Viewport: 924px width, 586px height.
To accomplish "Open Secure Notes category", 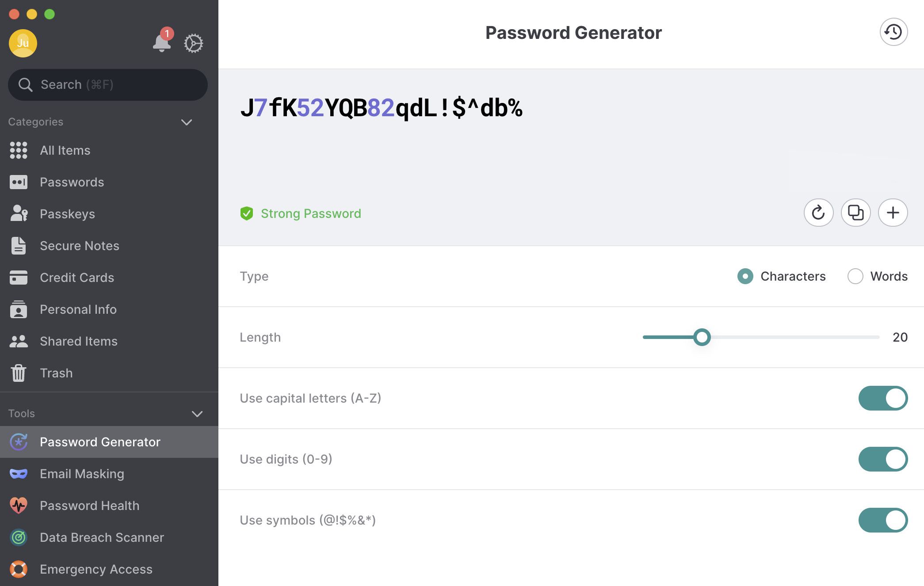I will [x=80, y=245].
